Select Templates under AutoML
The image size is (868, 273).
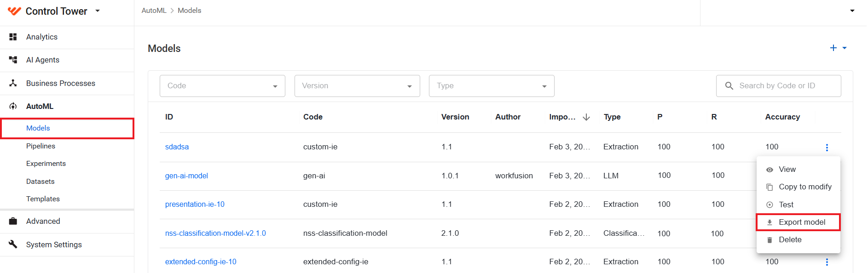[43, 199]
